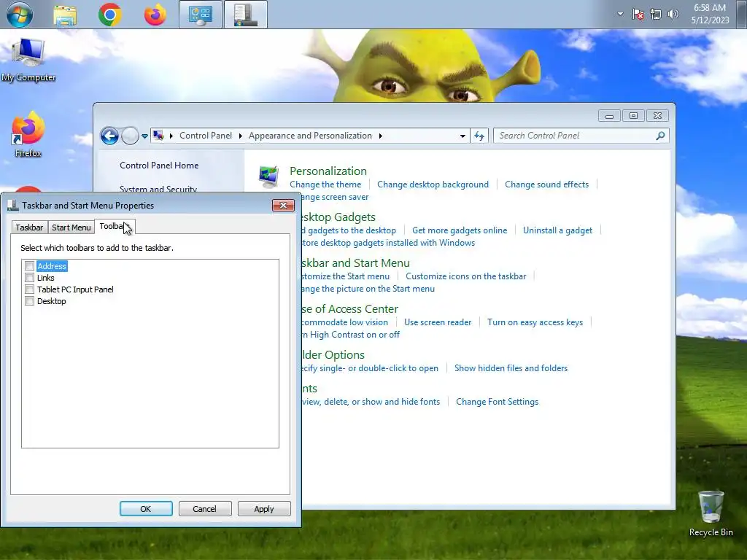The height and width of the screenshot is (560, 747).
Task: Select the Firefox desktop shortcut
Action: 28,134
